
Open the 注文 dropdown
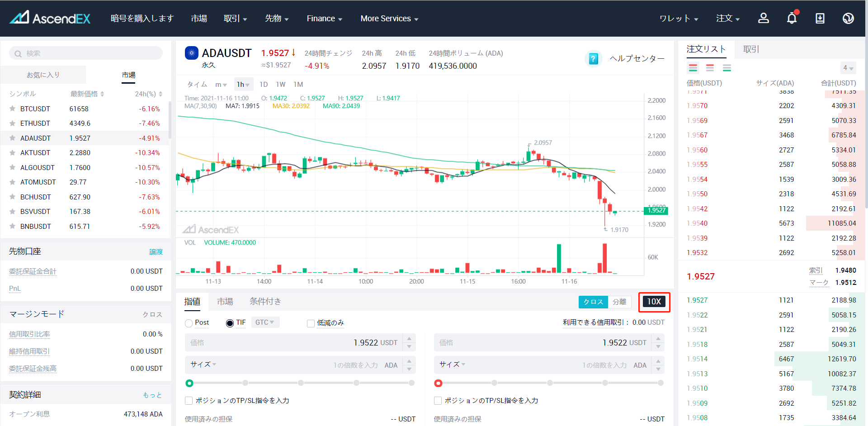coord(728,19)
